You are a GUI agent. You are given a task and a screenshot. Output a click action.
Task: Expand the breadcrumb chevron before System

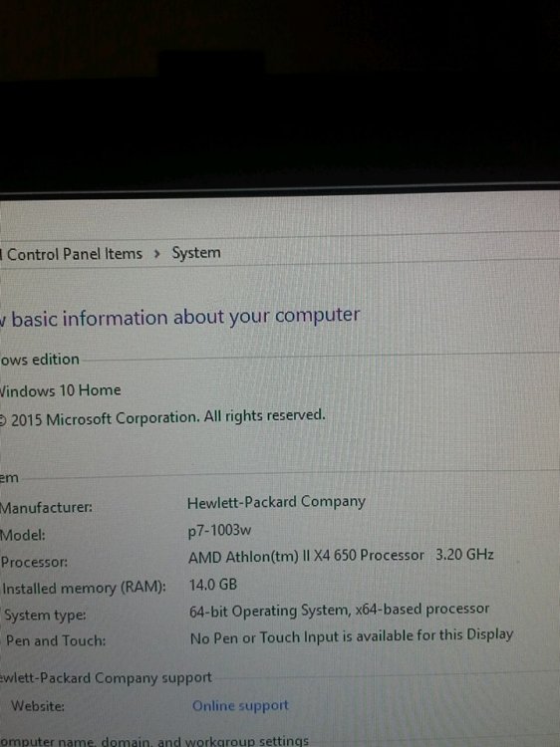156,254
